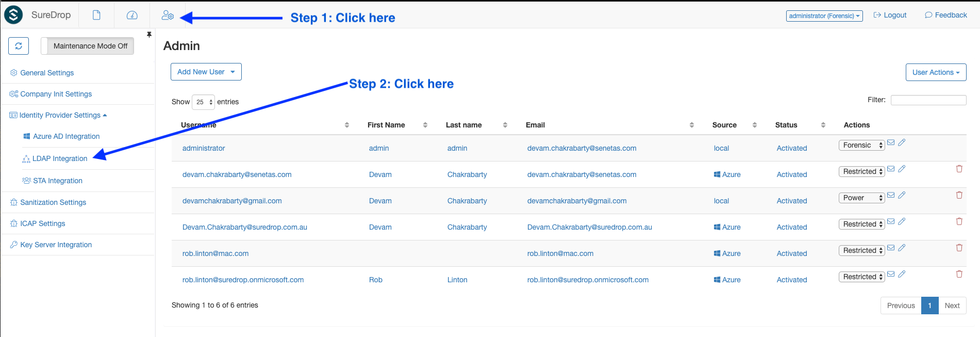Open ICAP Settings in sidebar
The width and height of the screenshot is (980, 337).
pos(38,223)
